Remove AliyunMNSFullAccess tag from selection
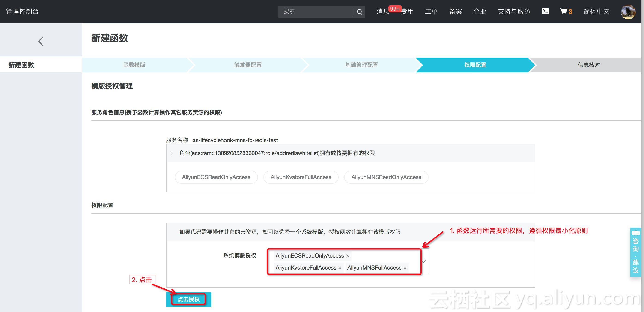 405,268
